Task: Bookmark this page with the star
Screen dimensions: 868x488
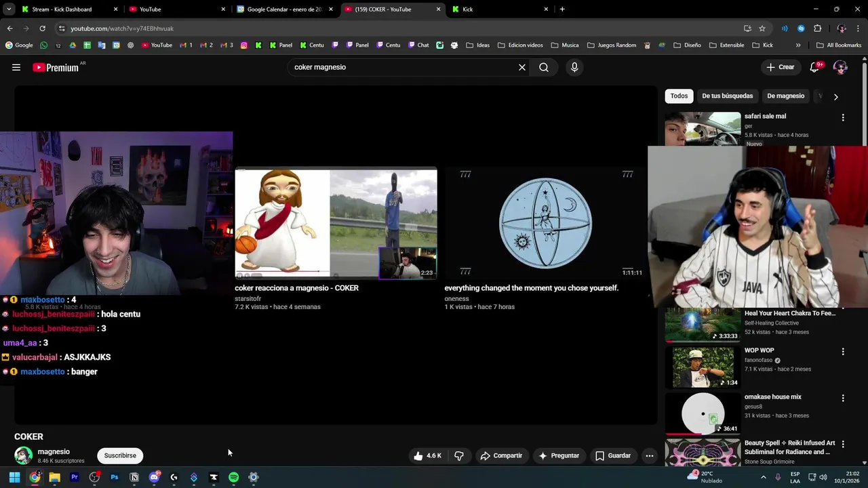Action: [x=762, y=28]
